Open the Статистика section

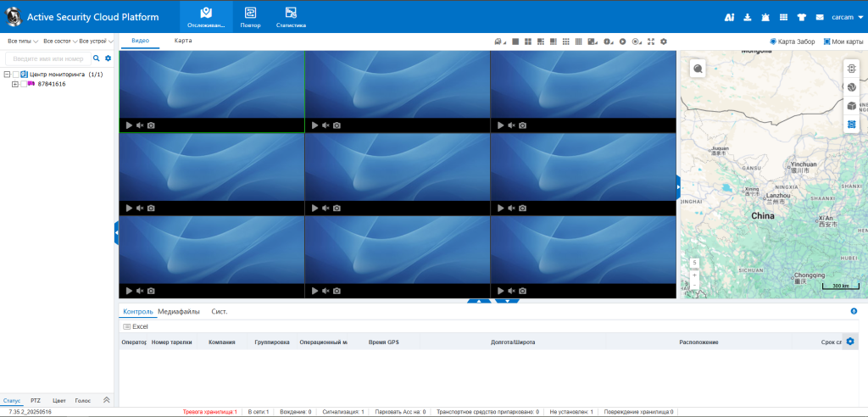click(x=291, y=17)
